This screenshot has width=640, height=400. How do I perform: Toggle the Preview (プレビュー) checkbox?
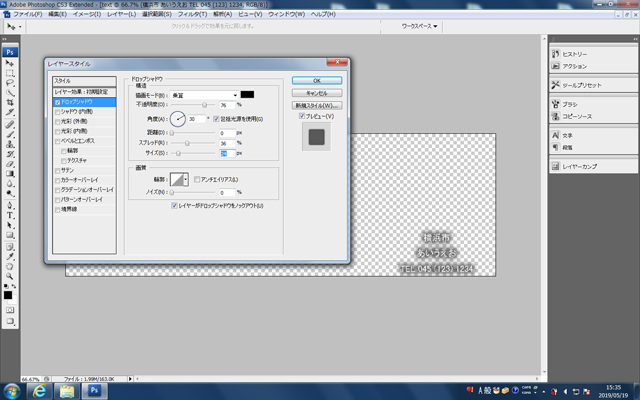click(301, 116)
